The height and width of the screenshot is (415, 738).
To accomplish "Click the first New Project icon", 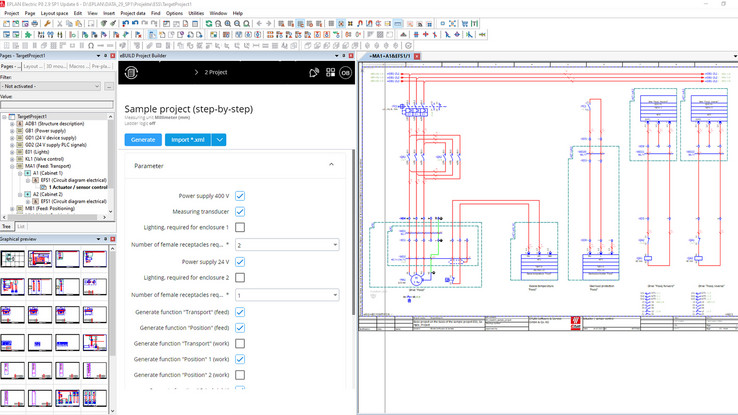I will click(x=7, y=24).
